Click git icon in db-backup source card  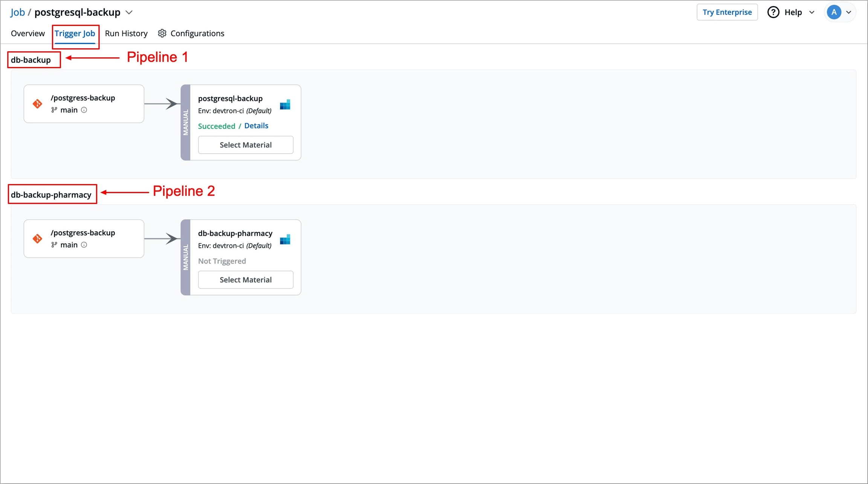click(x=37, y=104)
